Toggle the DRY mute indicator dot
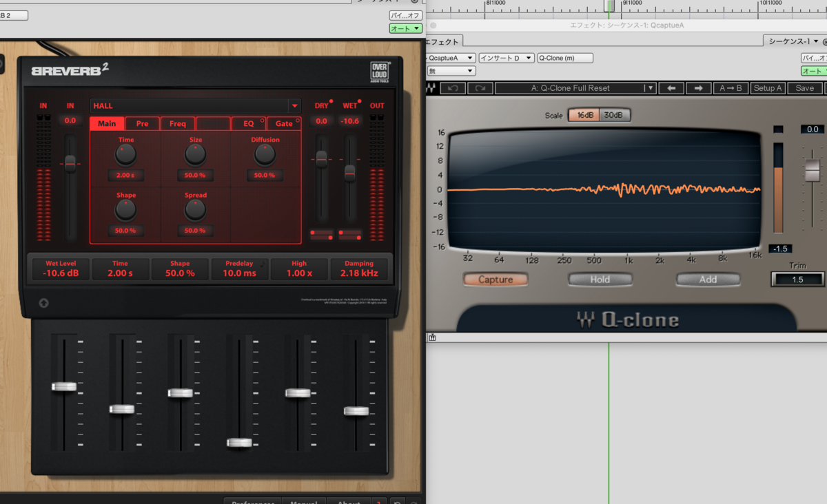The height and width of the screenshot is (504, 827). tap(331, 102)
